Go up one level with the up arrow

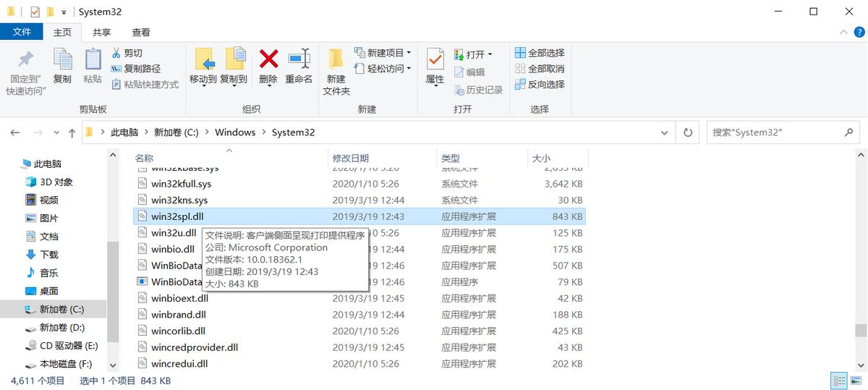click(x=72, y=133)
